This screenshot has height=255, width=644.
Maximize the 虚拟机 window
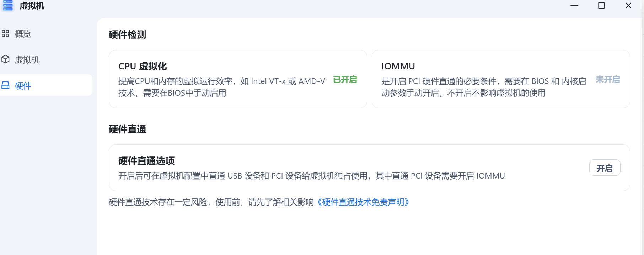(x=601, y=6)
